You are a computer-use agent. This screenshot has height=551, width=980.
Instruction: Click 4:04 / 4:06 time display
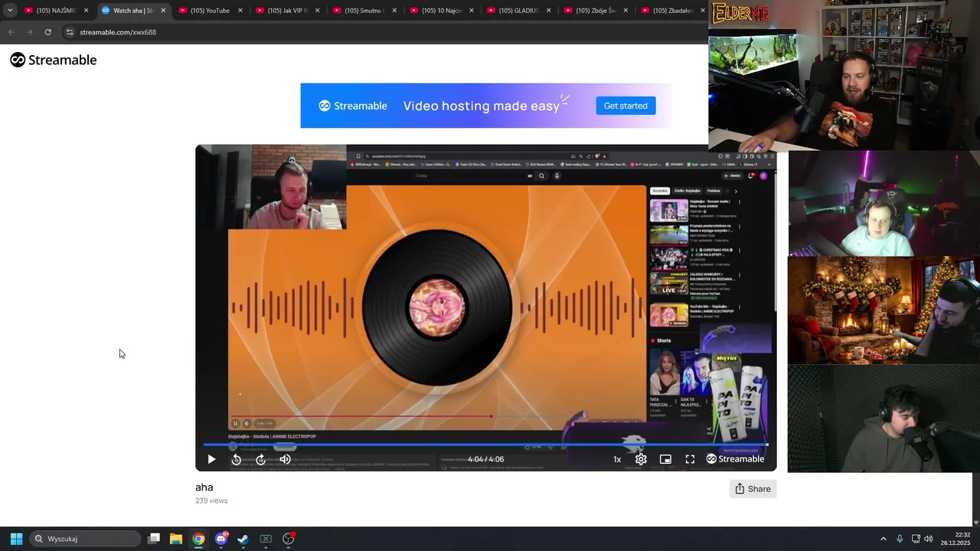click(x=485, y=459)
